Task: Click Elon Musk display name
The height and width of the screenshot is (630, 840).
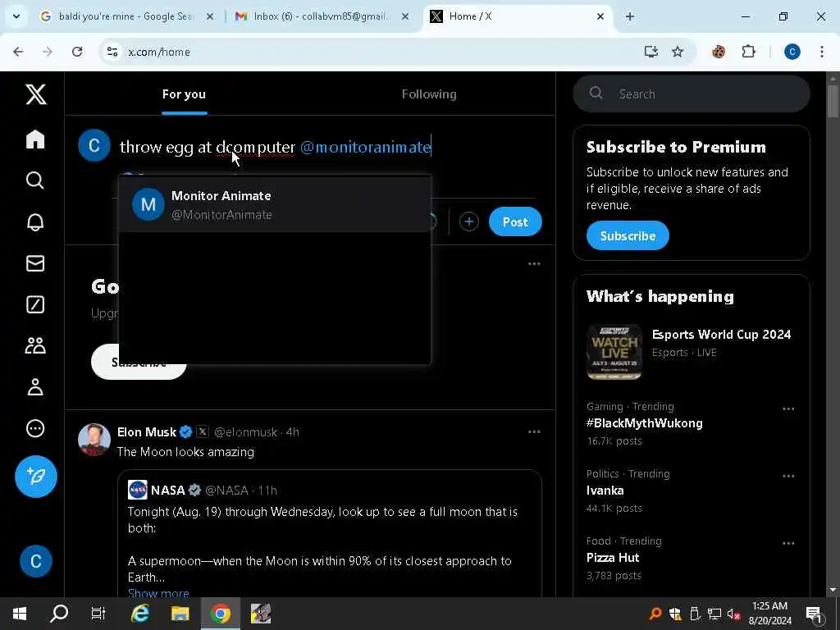Action: point(147,431)
